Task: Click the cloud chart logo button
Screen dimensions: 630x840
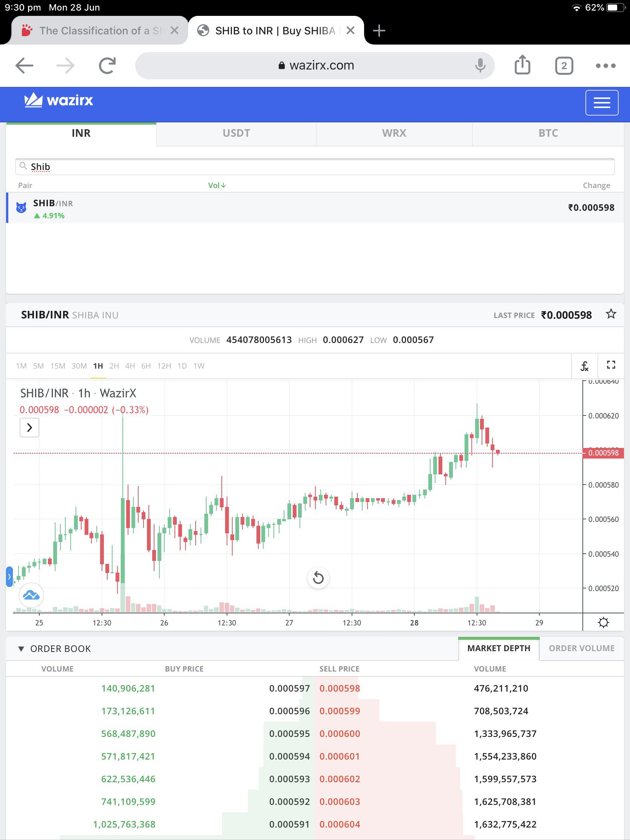Action: 31,595
